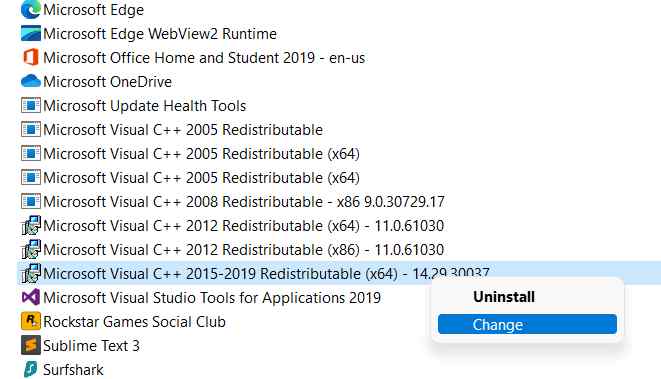Viewport: 661px width, 379px height.
Task: Select the 'Rockstar Games Social Club' text
Action: [134, 322]
